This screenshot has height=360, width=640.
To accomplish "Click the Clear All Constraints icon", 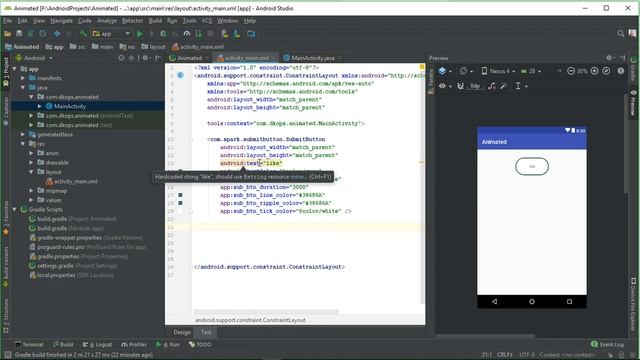I will click(492, 86).
